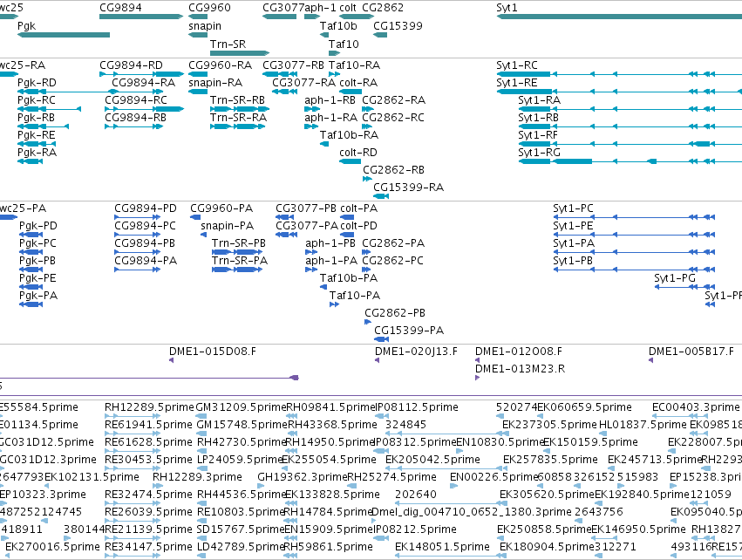This screenshot has width=742, height=560.
Task: Select transcript label Syt1-RF
Action: coord(538,135)
